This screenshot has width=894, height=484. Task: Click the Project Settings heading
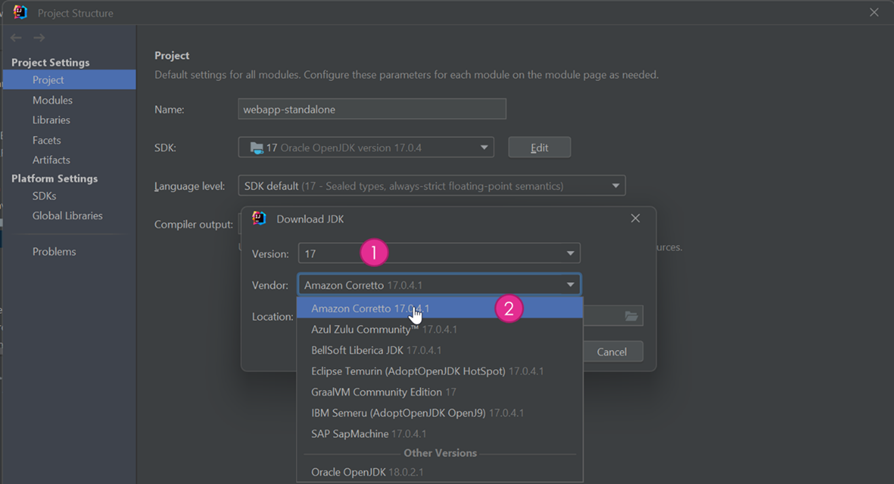(x=50, y=62)
